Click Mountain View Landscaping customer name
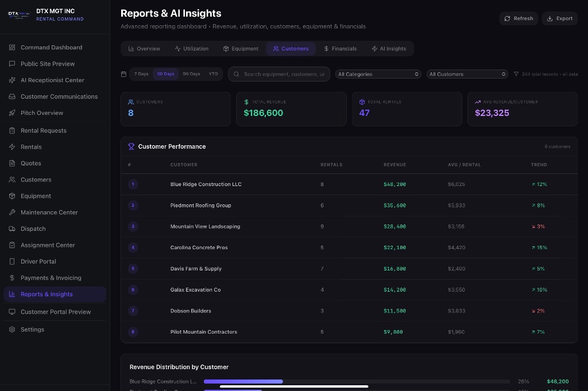This screenshot has width=588, height=391. pos(205,226)
